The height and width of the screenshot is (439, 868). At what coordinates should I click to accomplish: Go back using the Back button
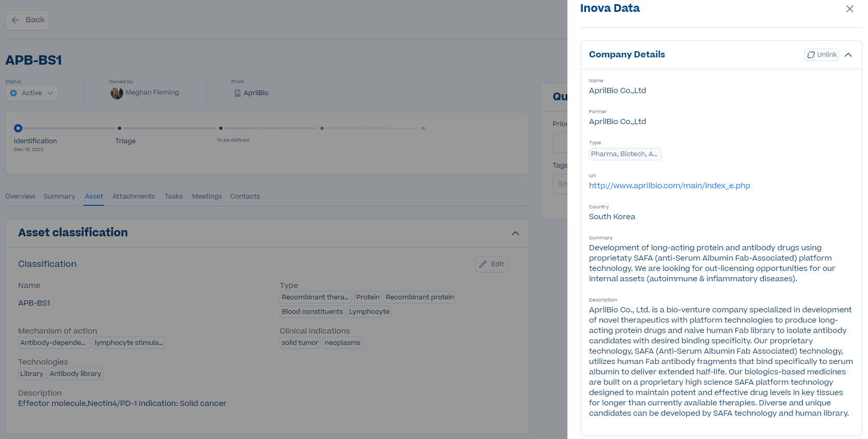point(27,20)
